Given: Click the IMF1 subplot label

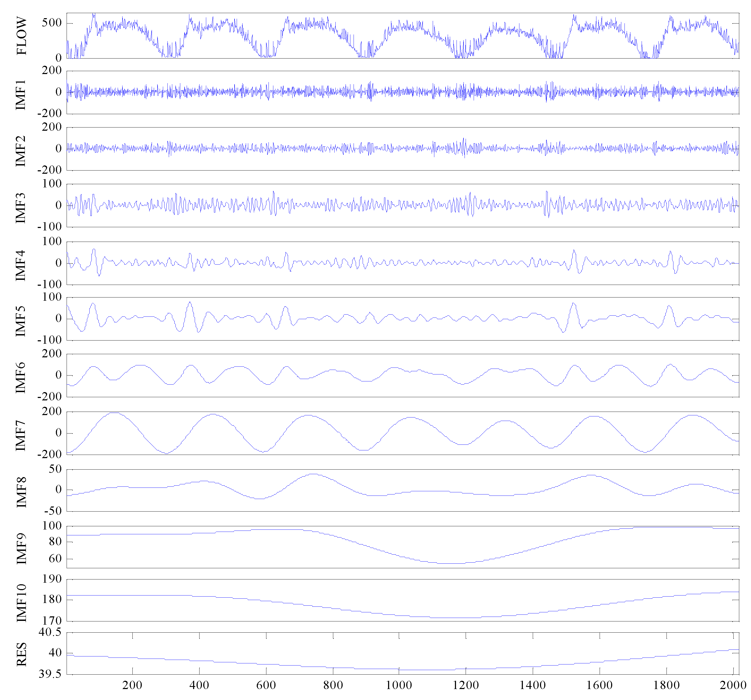Looking at the screenshot, I should 21,95.
